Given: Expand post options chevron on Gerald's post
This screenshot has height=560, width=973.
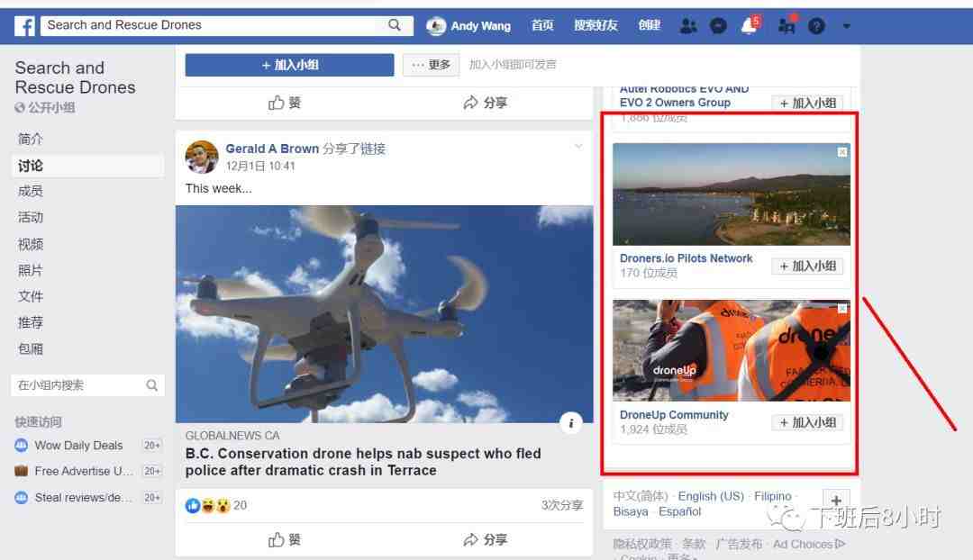Looking at the screenshot, I should (578, 147).
